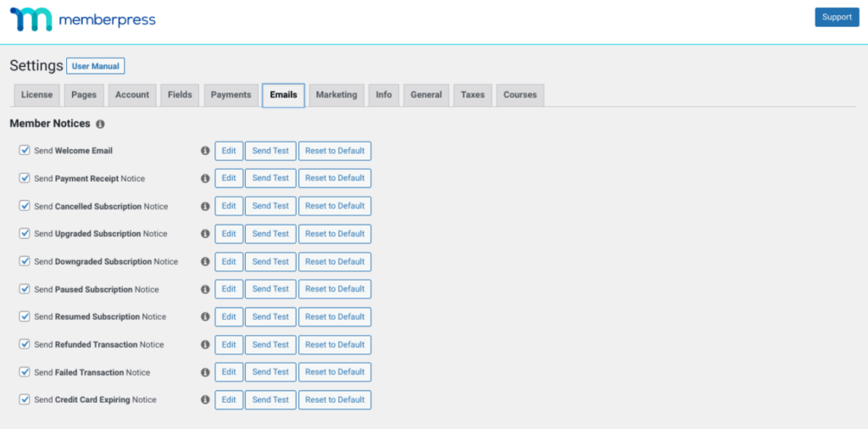This screenshot has height=429, width=868.
Task: Open info icon beside Member Notices heading
Action: (x=100, y=125)
